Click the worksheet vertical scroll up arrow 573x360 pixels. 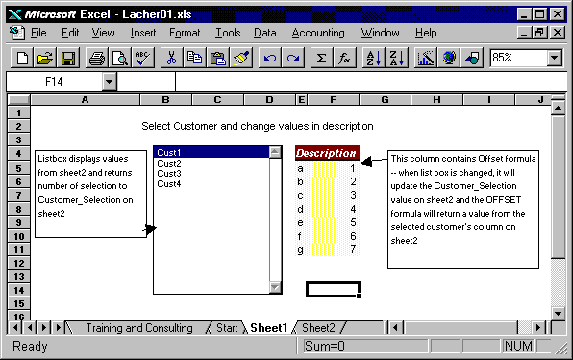(x=558, y=109)
